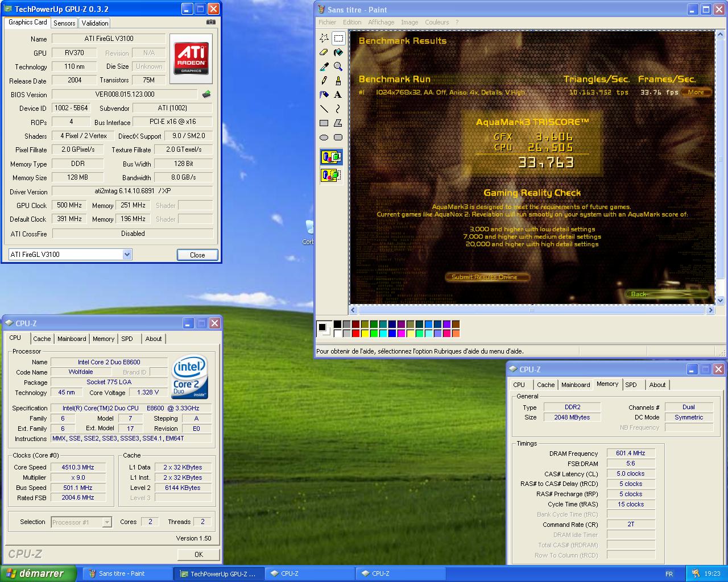Click the GPU-Z screenshot camera icon
The width and height of the screenshot is (728, 582).
point(211,22)
